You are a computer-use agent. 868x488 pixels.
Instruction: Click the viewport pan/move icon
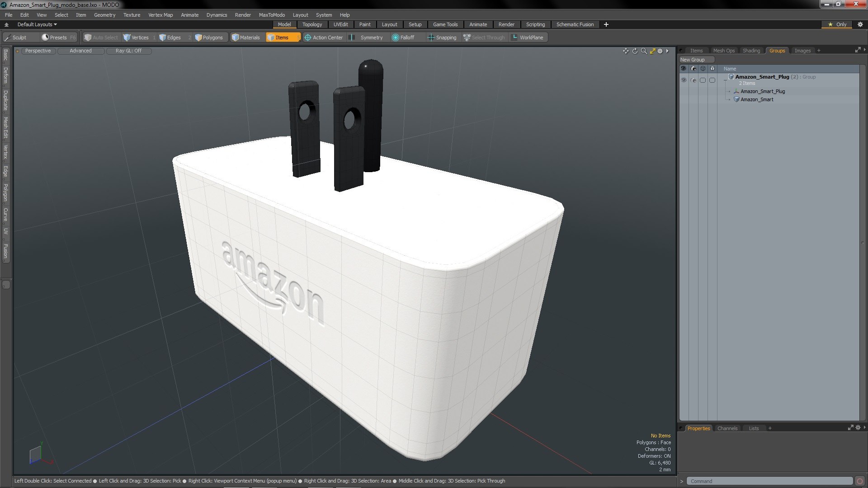[626, 51]
